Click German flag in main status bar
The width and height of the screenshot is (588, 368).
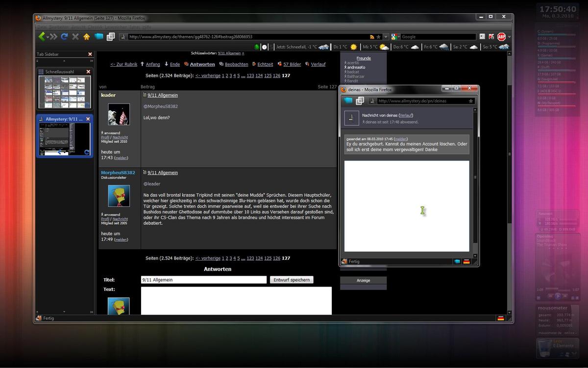501,318
